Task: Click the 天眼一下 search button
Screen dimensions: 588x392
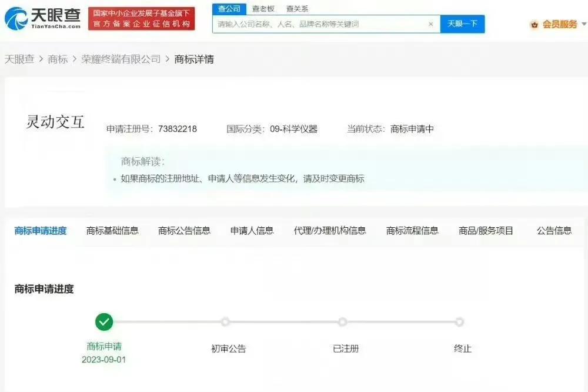Action: pos(462,24)
